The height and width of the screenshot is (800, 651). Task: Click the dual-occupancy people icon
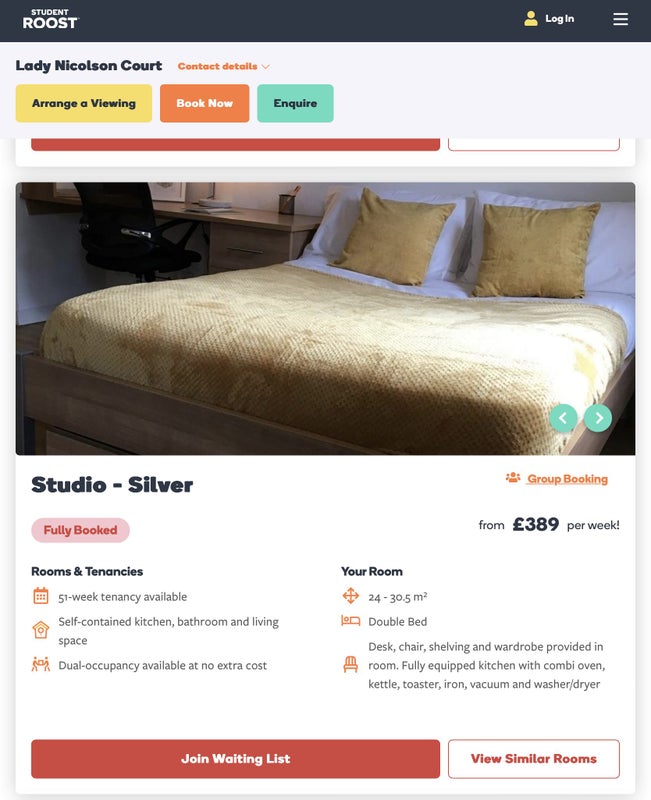tap(41, 664)
